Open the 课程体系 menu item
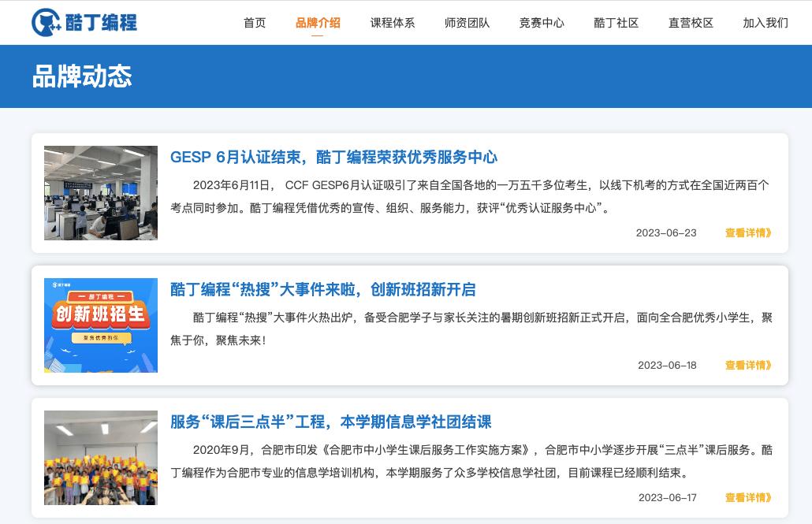 tap(393, 23)
